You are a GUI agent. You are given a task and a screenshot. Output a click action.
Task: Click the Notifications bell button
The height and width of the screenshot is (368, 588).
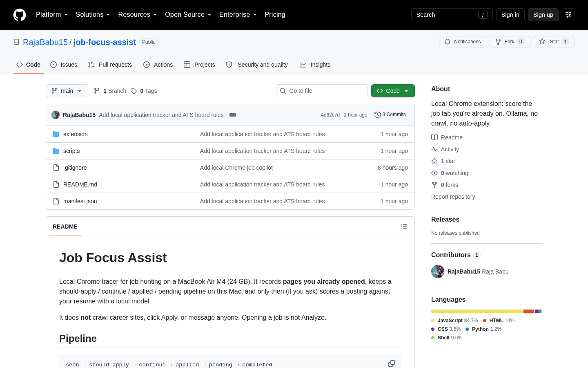pos(463,42)
